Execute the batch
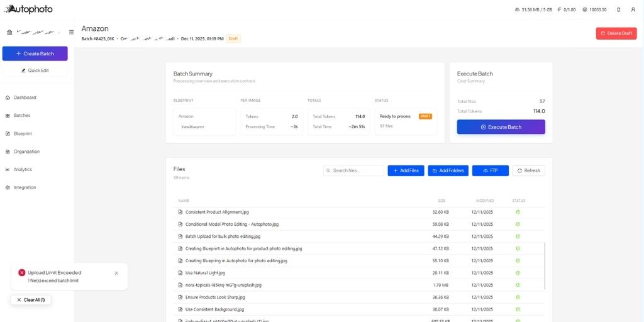The height and width of the screenshot is (322, 644). click(501, 127)
